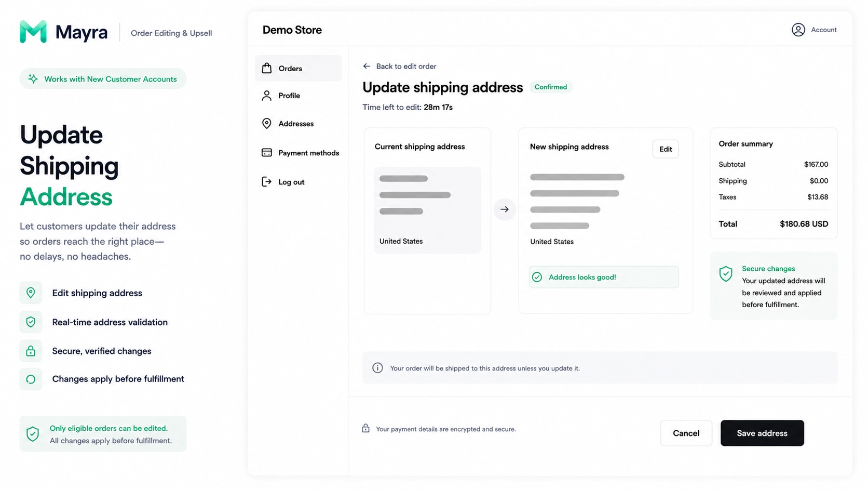Click the Order Editing & Upsell text

coord(171,33)
